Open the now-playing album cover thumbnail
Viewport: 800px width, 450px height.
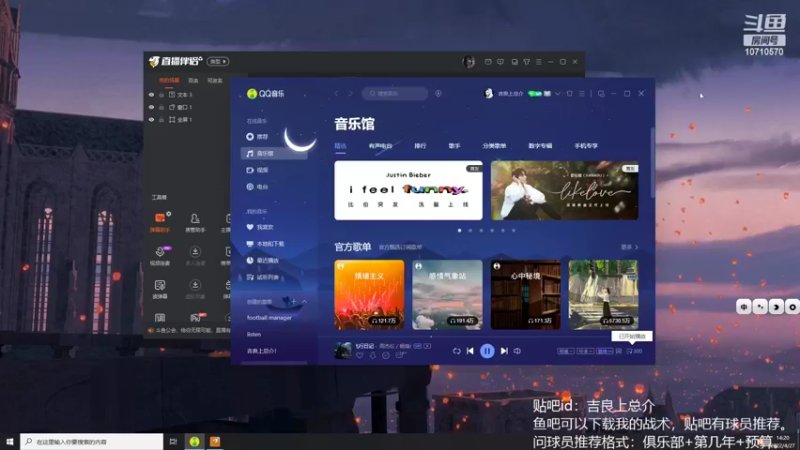pos(343,351)
